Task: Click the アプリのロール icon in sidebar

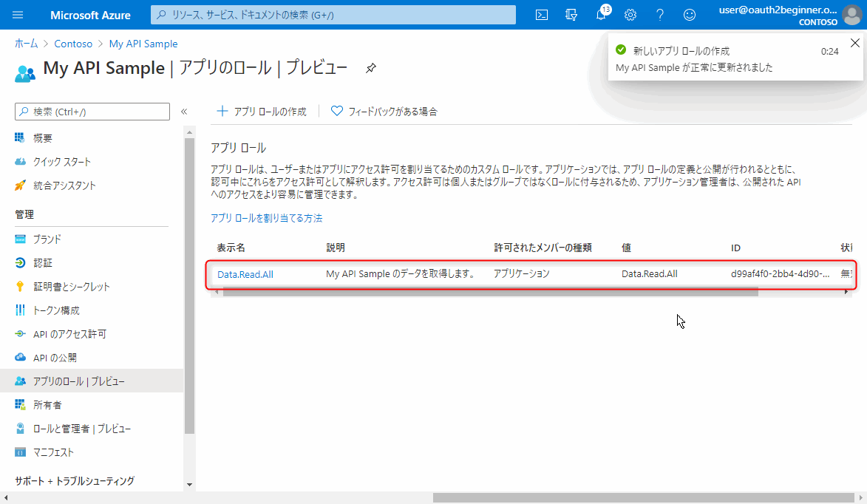Action: [x=20, y=381]
